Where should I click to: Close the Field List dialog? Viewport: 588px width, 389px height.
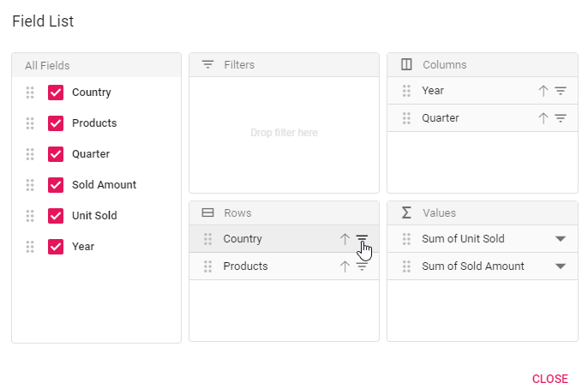point(550,379)
